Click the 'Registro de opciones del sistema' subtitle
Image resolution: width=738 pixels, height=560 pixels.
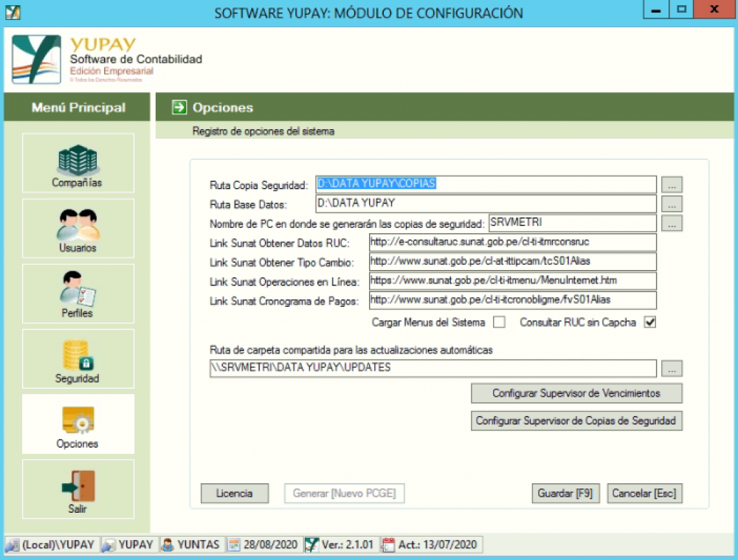click(263, 131)
